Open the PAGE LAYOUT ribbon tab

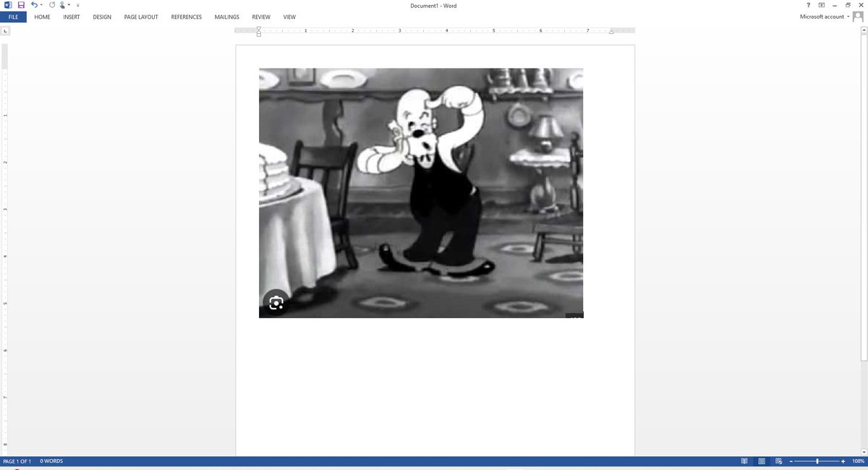tap(141, 17)
